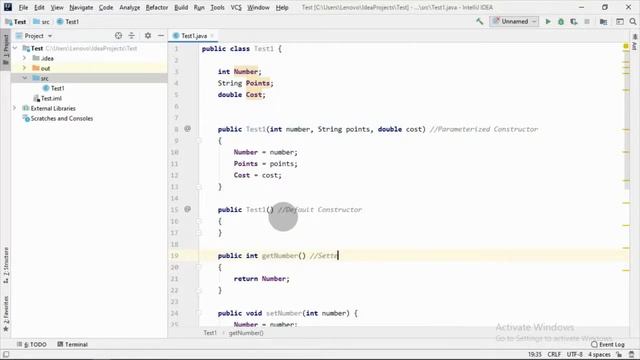Screen dimensions: 640x360
Task: Click the layout window icon in toolbar
Action: [x=620, y=22]
